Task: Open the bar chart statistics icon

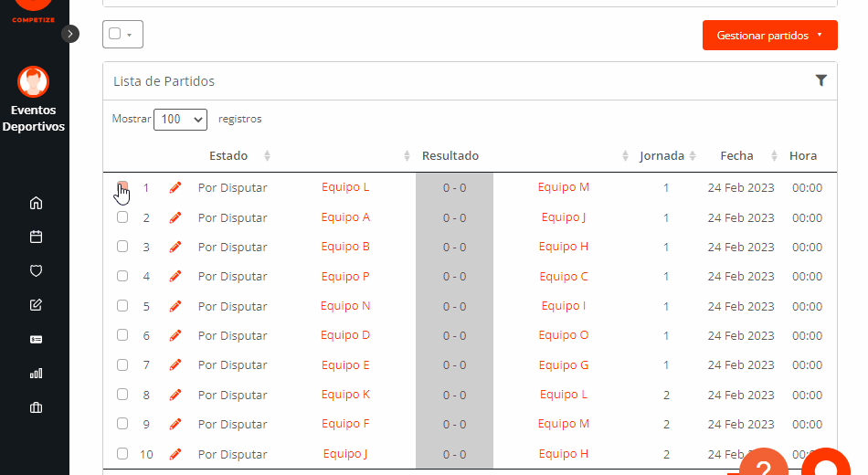Action: tap(37, 373)
